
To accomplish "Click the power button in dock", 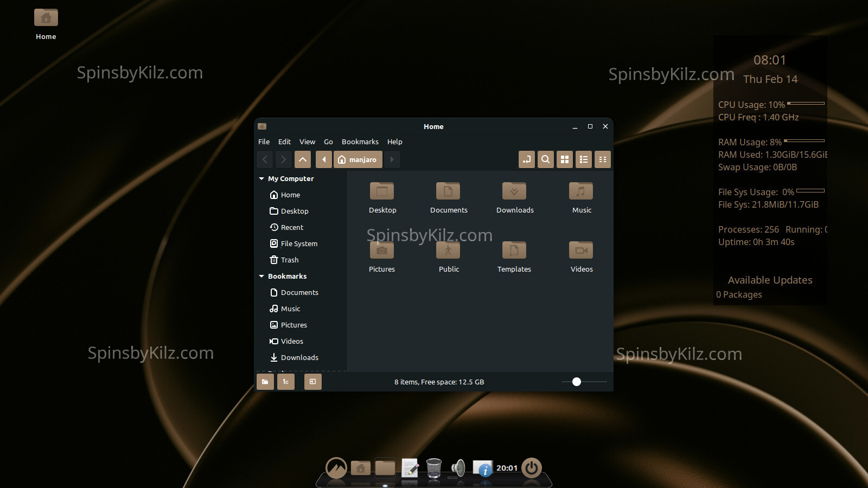I will click(531, 467).
